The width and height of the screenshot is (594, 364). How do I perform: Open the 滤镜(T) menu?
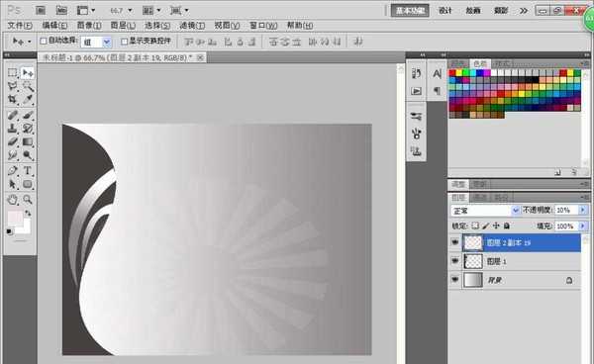tap(192, 26)
